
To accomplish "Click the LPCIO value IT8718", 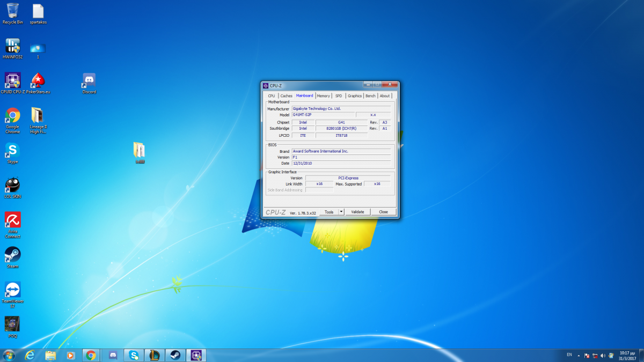I will click(341, 136).
